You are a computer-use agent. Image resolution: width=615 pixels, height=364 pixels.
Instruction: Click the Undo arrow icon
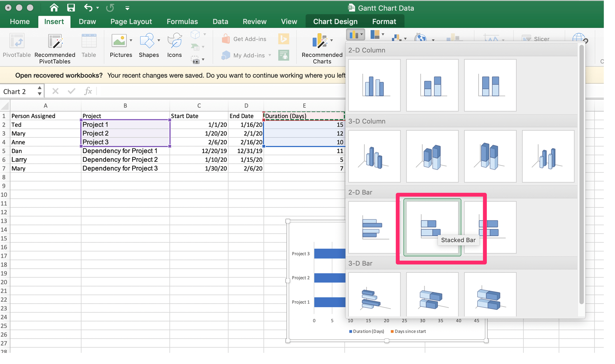tap(88, 8)
